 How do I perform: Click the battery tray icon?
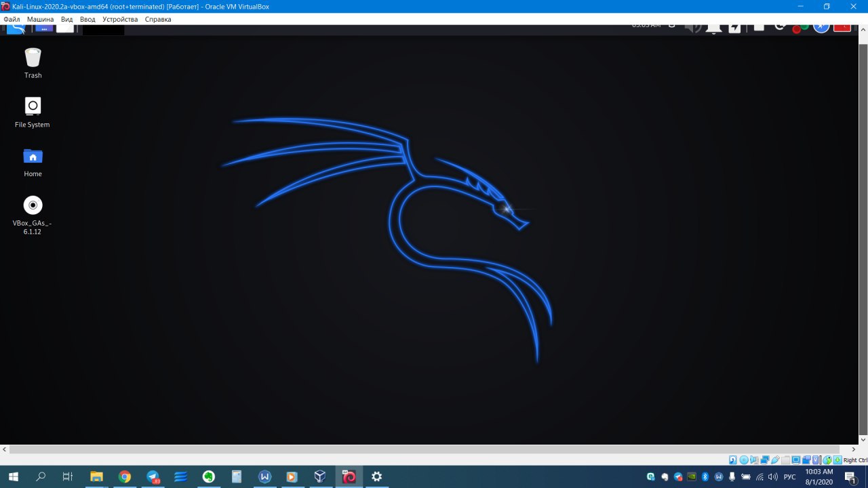point(745,476)
